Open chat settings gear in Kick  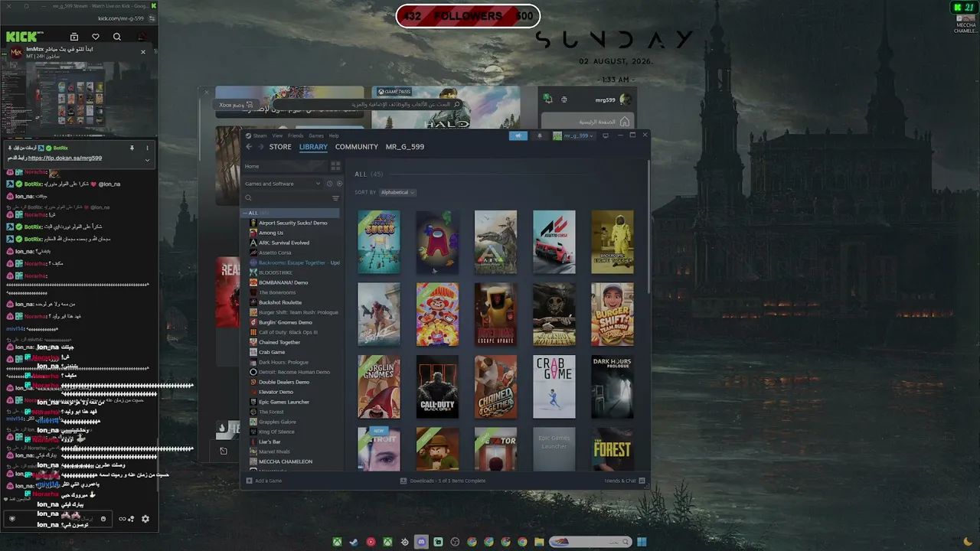tap(145, 519)
